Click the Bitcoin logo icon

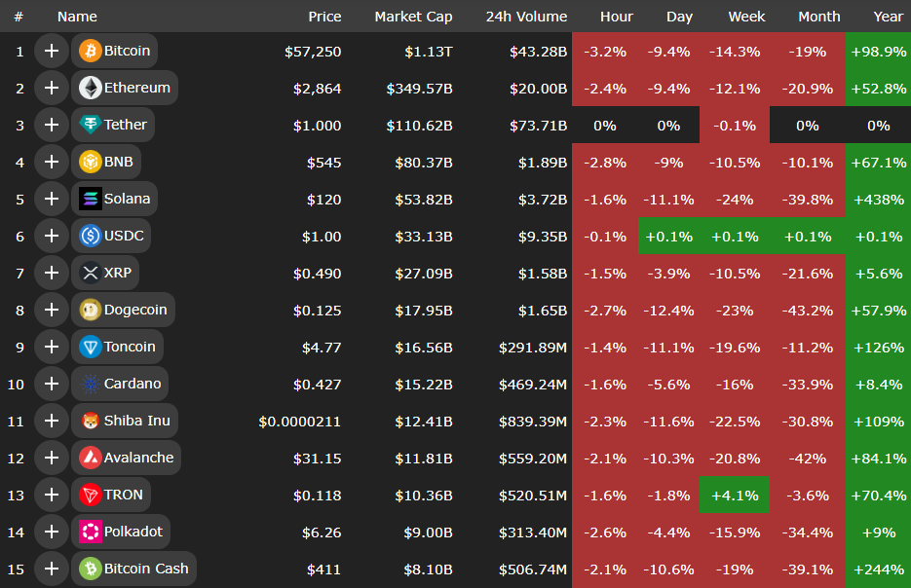click(x=91, y=51)
